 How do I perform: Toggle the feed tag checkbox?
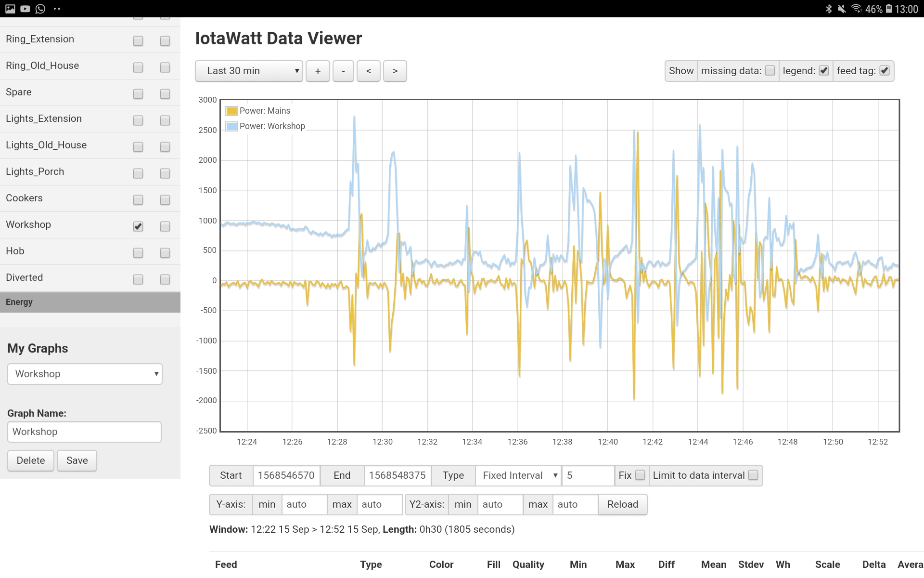885,71
